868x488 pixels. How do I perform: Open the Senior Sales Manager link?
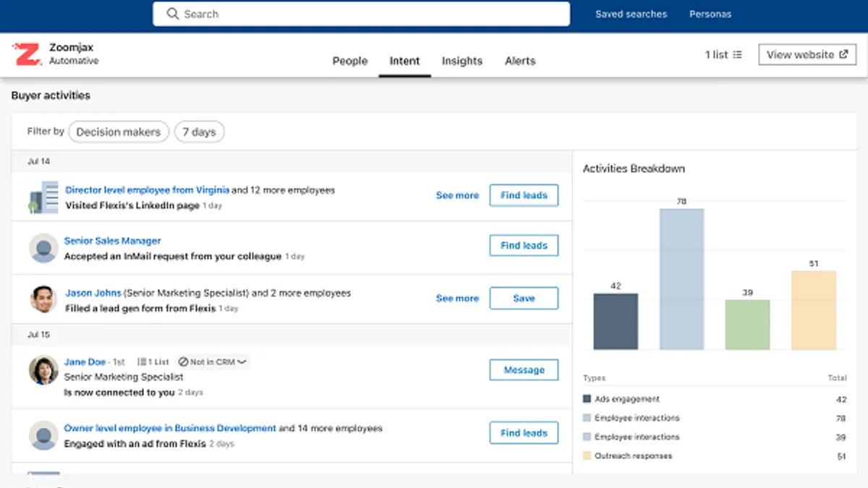pyautogui.click(x=113, y=241)
